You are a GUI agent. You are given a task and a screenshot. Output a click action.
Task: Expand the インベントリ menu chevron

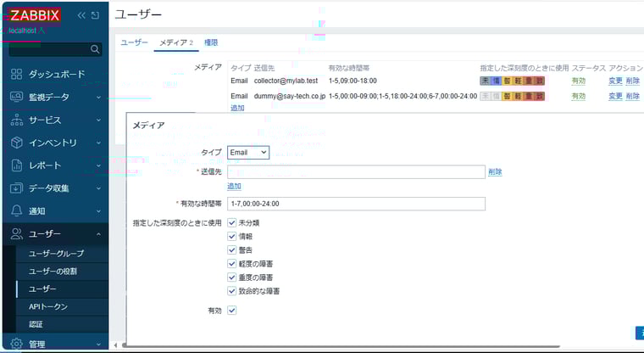pos(98,143)
